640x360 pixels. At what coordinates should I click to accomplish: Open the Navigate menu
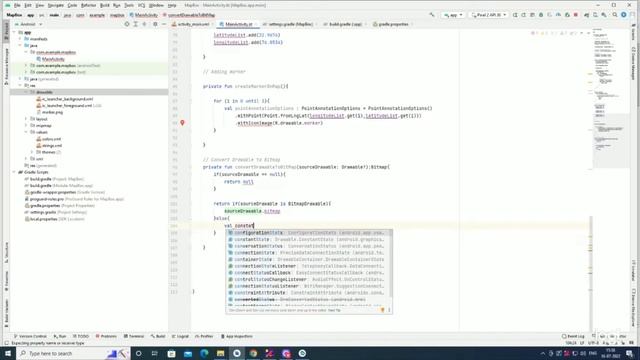click(56, 5)
